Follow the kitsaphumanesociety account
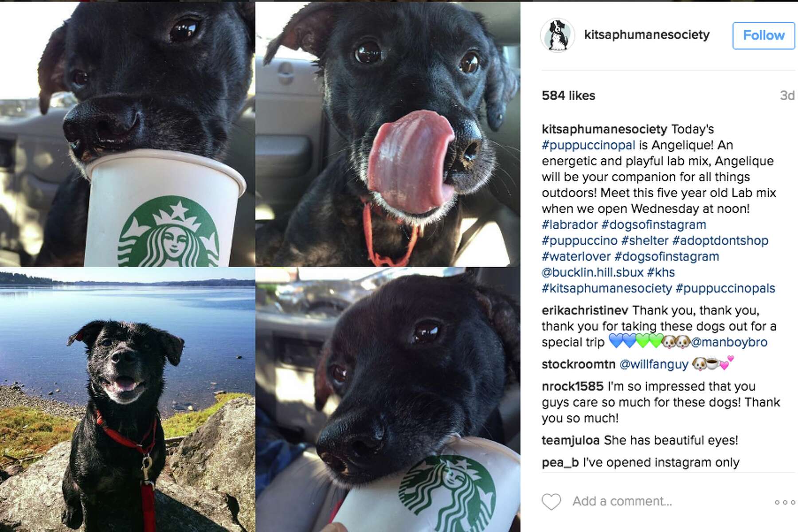 click(x=763, y=35)
